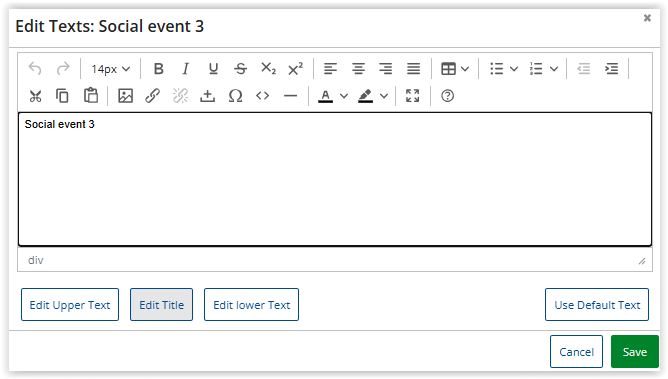Apply the text color
The image size is (668, 379).
point(325,96)
